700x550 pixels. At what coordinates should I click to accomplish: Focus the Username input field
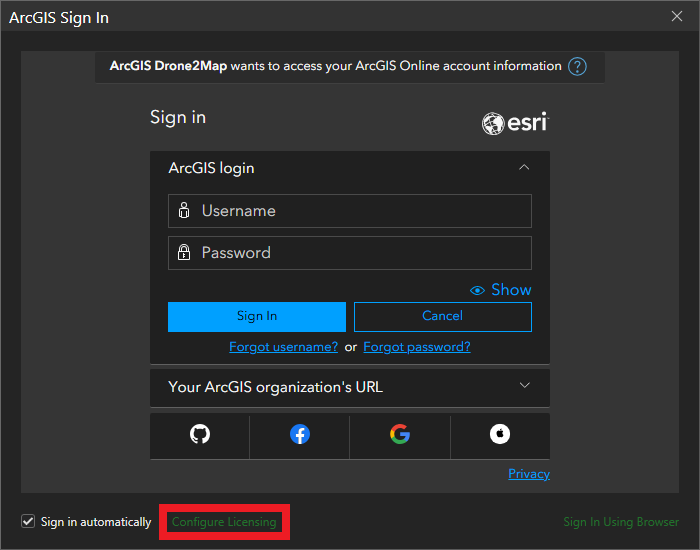(x=360, y=211)
